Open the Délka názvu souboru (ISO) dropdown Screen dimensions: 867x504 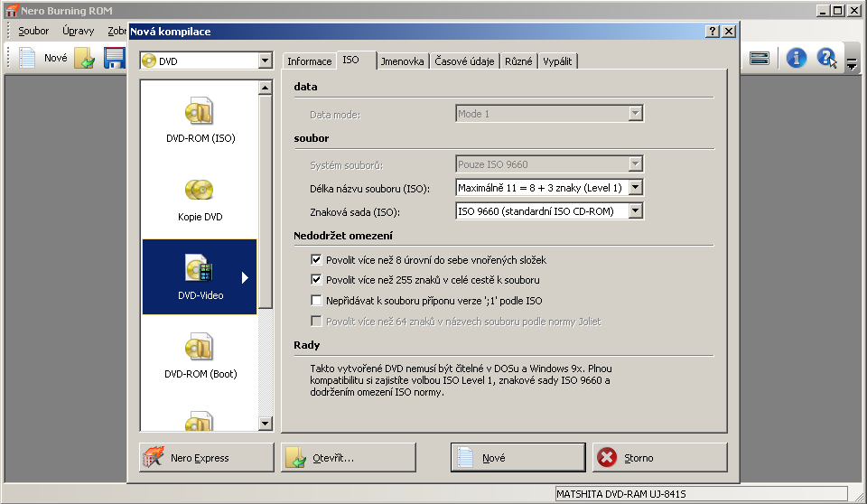point(635,188)
